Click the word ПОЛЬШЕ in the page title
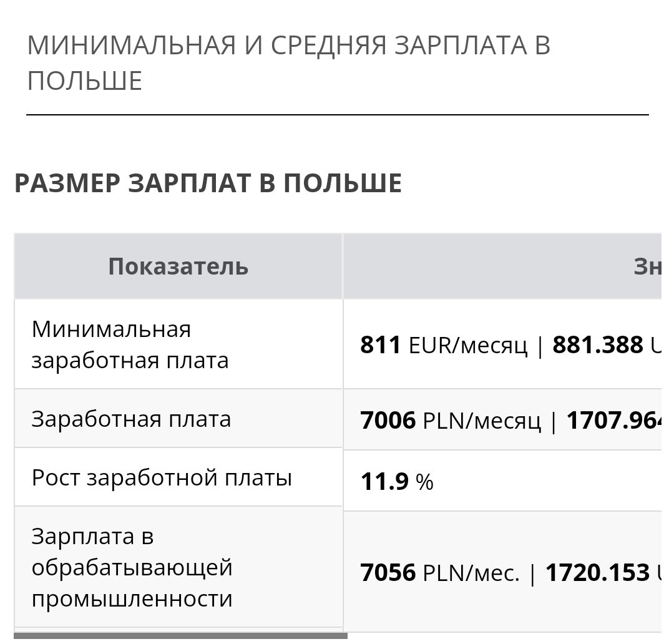The image size is (664, 644). (x=85, y=81)
